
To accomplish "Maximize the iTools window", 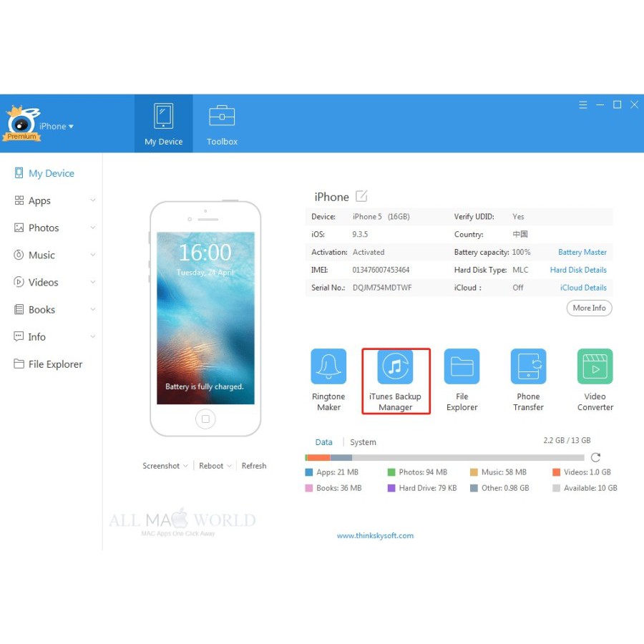I will pos(617,104).
